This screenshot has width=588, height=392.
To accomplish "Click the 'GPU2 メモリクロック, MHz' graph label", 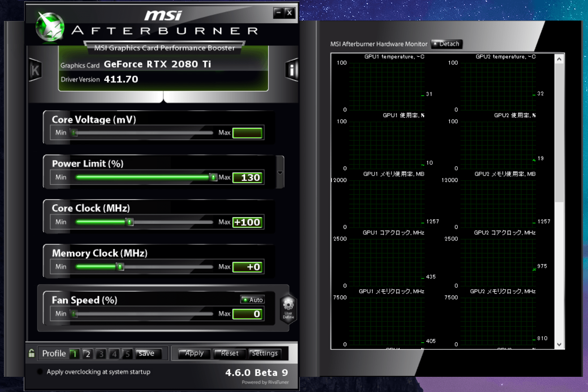I will tap(503, 291).
